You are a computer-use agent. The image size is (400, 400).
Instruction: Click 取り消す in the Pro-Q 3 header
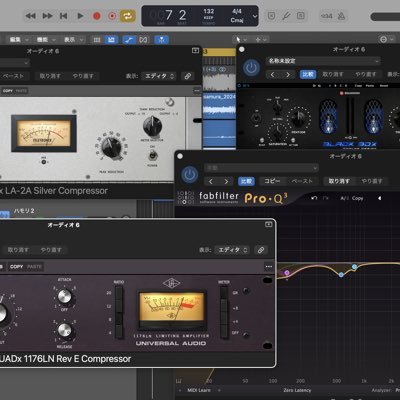[x=339, y=181]
